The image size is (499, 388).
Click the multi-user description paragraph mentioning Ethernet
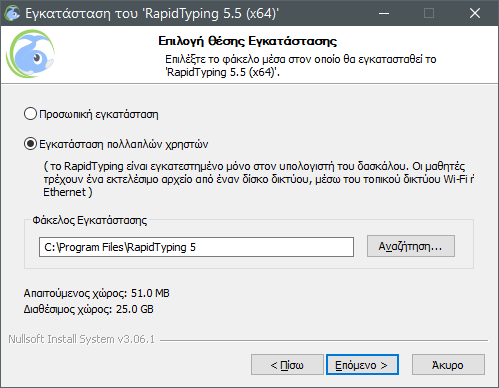[x=259, y=179]
